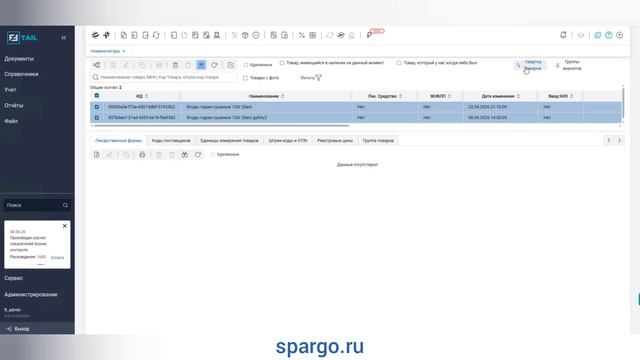The width and height of the screenshot is (640, 360).
Task: Uncheck the row with date 08.06.2026
Action: pyautogui.click(x=97, y=118)
